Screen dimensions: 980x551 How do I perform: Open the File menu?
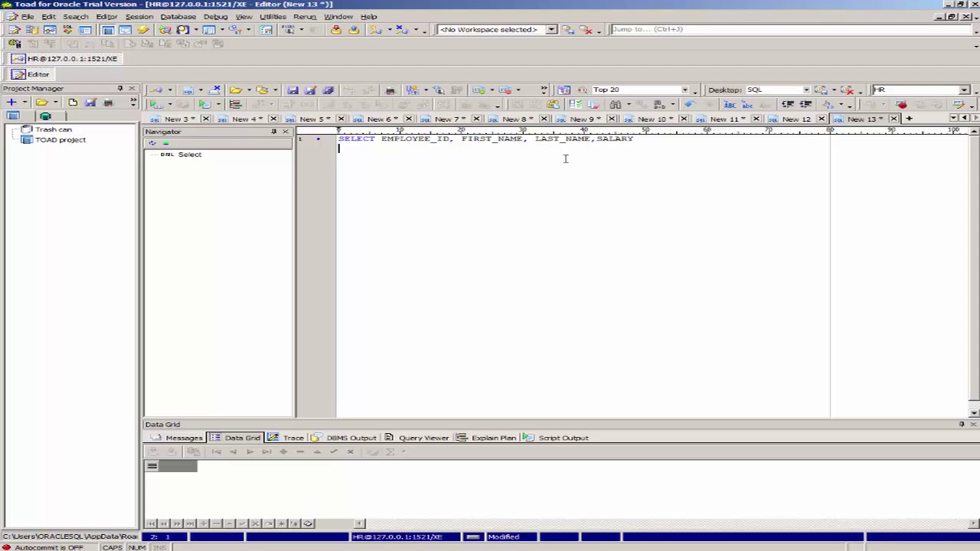click(28, 16)
